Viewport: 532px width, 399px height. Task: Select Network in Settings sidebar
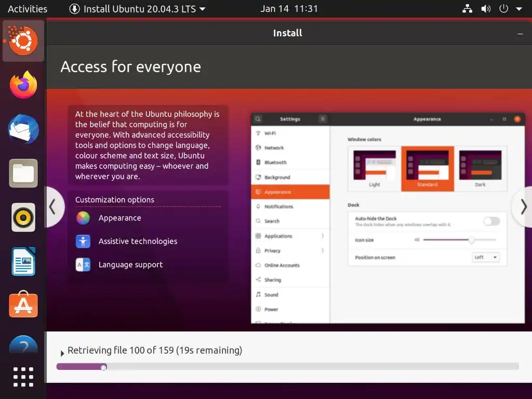point(290,148)
